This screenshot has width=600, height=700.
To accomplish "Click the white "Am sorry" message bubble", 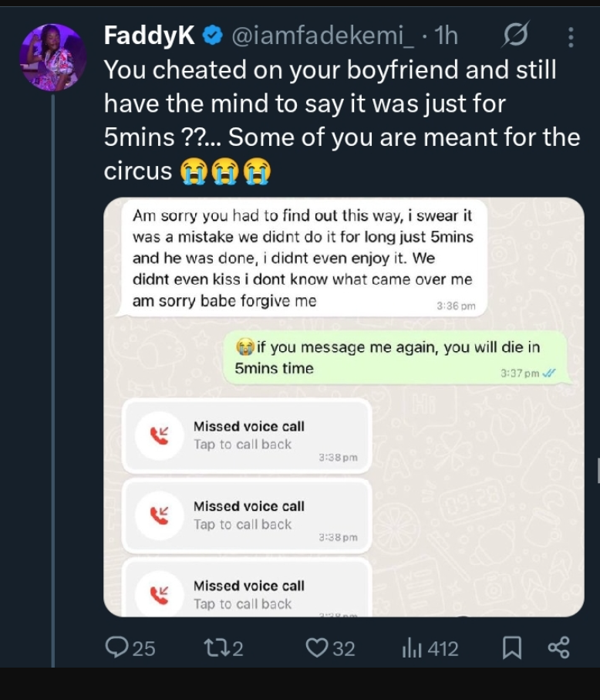I will [301, 259].
